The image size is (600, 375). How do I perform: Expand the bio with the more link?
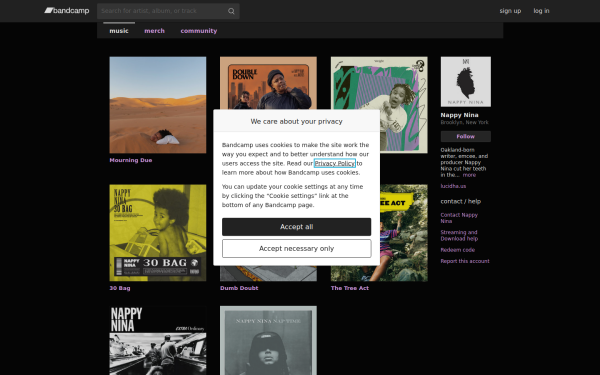tap(469, 175)
